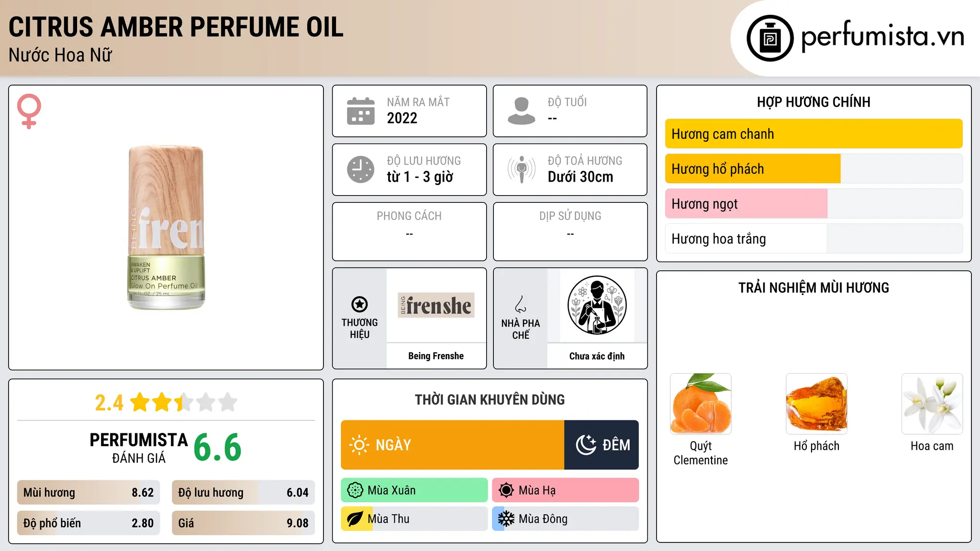
Task: Click the Being Frenshe brand name
Action: click(436, 356)
